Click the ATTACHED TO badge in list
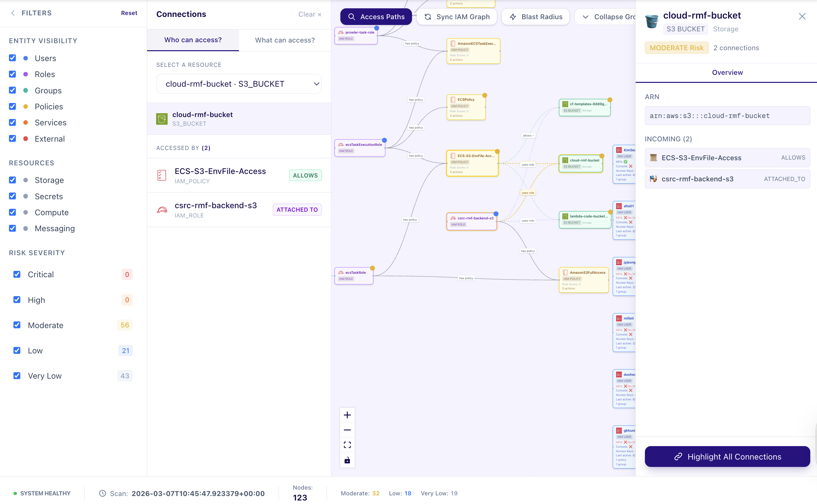 pos(297,210)
